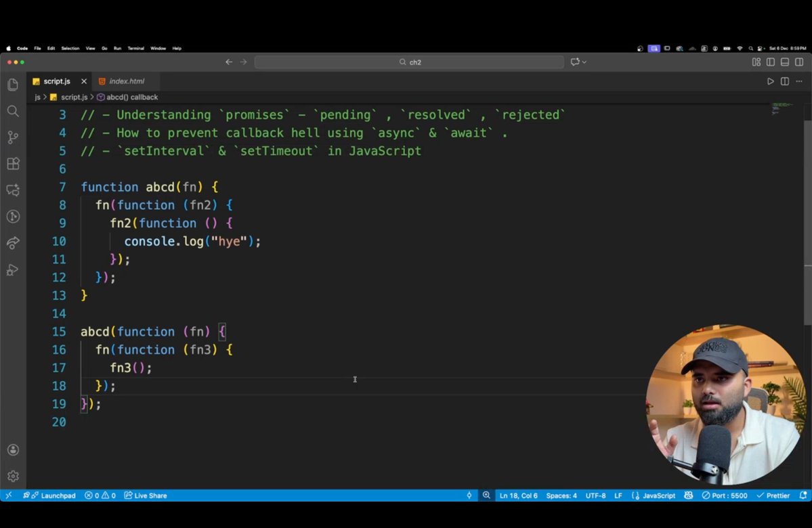Open Customize Layout button

[x=756, y=62]
